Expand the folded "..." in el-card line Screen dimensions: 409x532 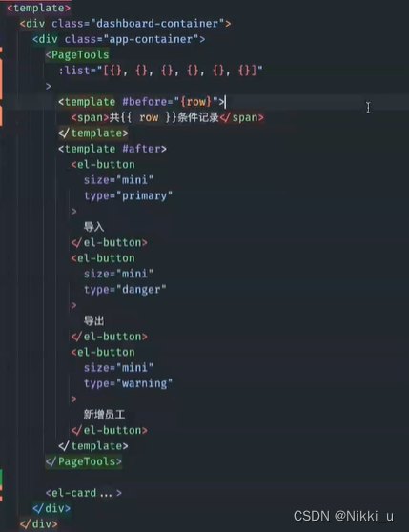(106, 493)
